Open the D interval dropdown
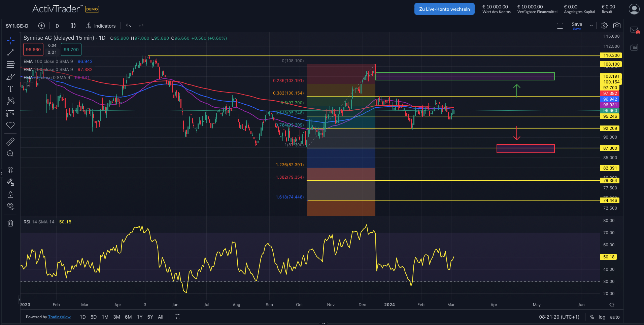The height and width of the screenshot is (325, 644). (57, 26)
